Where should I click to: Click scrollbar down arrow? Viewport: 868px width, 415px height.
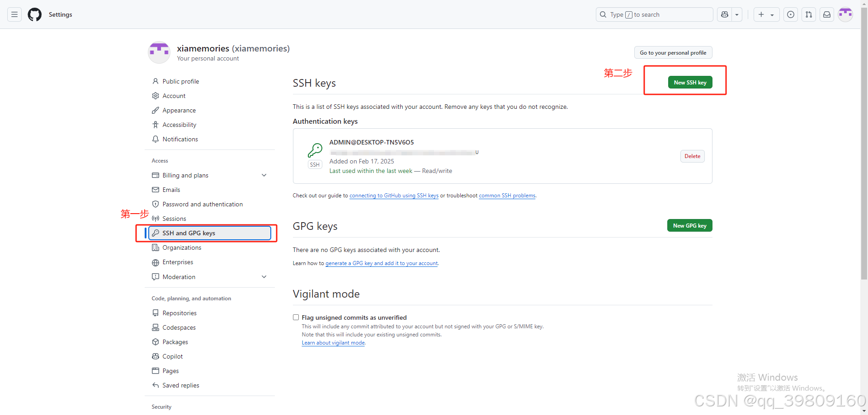pos(864,411)
